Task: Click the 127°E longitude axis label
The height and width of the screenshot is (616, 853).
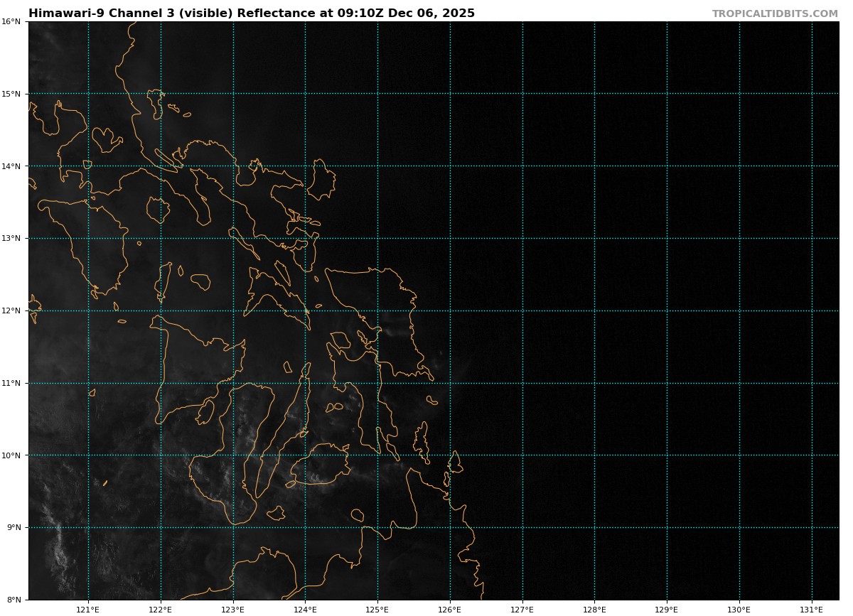Action: click(x=522, y=609)
